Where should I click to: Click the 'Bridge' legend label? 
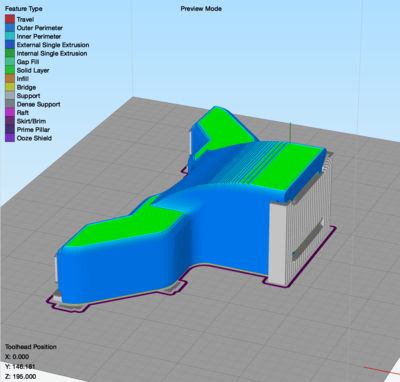pyautogui.click(x=26, y=87)
